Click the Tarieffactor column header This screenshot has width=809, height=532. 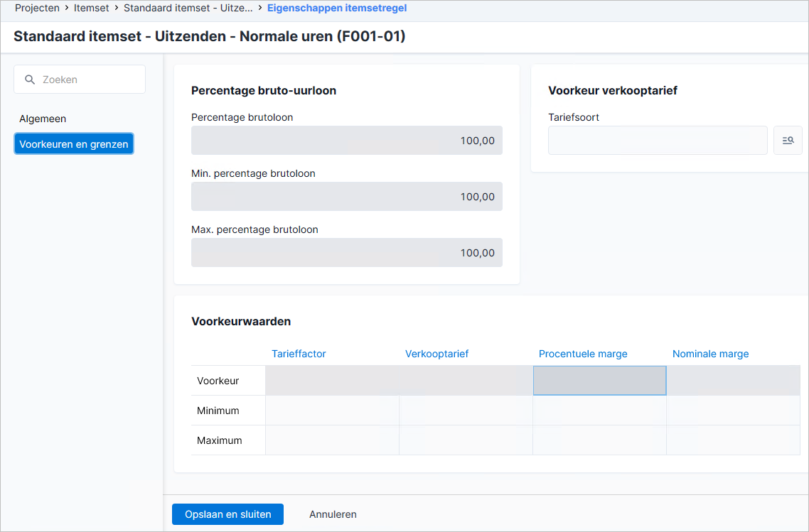pyautogui.click(x=299, y=354)
